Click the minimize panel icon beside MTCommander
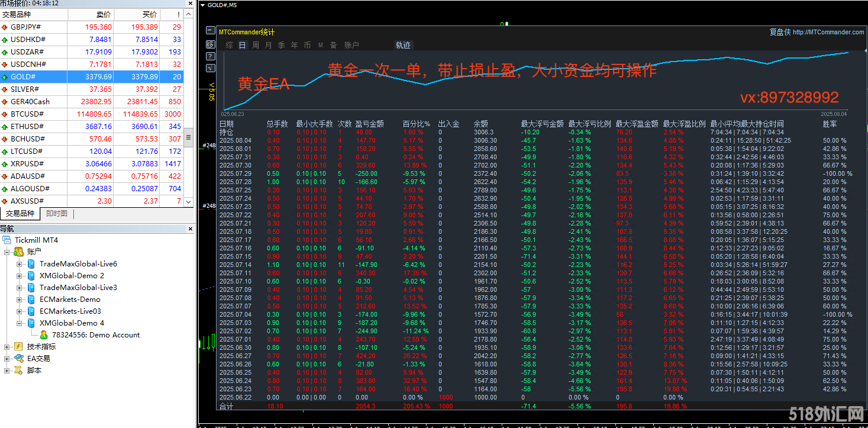The image size is (868, 428). coord(210,31)
